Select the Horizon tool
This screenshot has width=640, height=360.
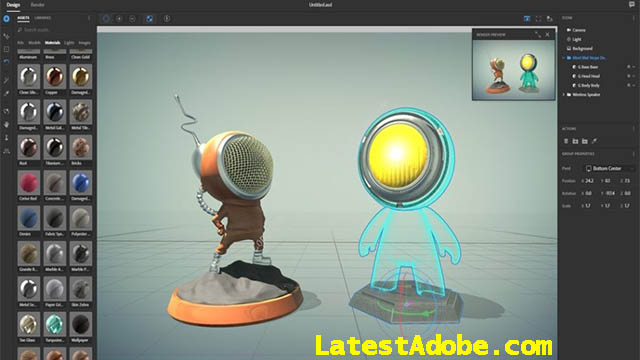(x=7, y=151)
